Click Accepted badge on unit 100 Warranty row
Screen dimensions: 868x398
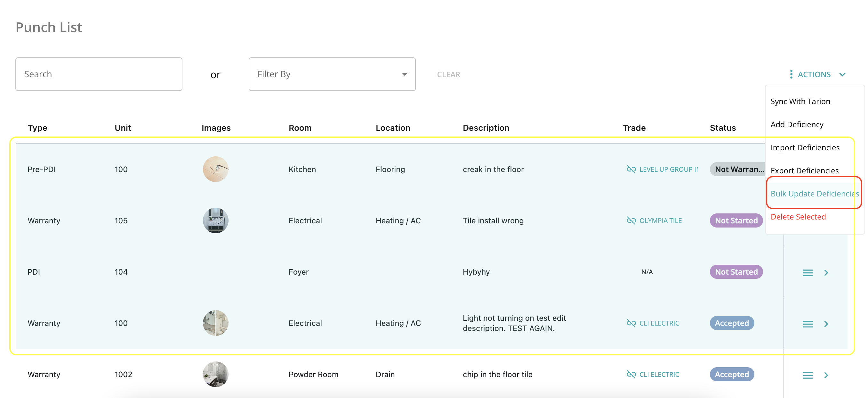(x=732, y=323)
